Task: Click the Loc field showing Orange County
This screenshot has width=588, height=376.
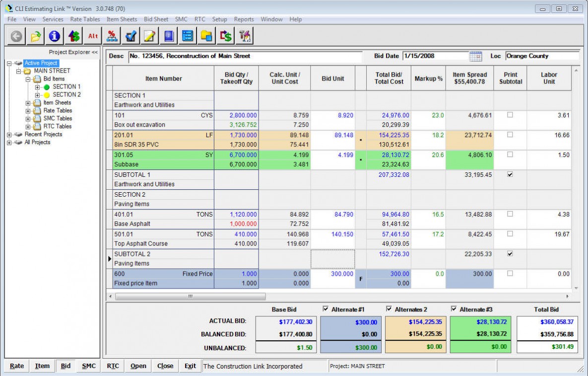Action: pos(542,56)
